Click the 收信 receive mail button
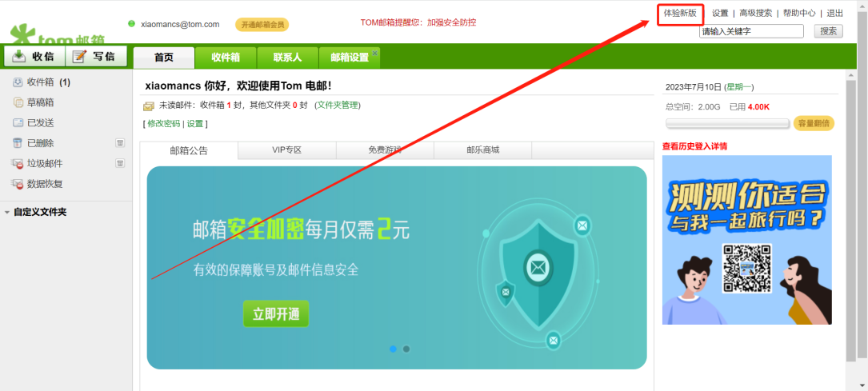 34,57
